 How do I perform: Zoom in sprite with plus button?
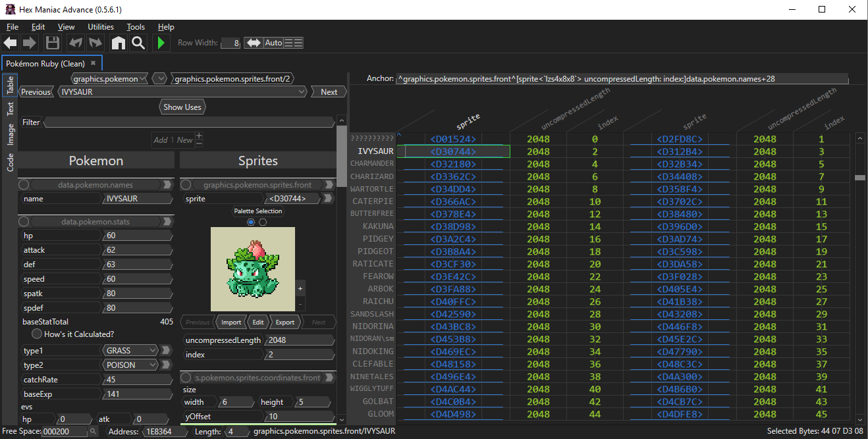300,288
